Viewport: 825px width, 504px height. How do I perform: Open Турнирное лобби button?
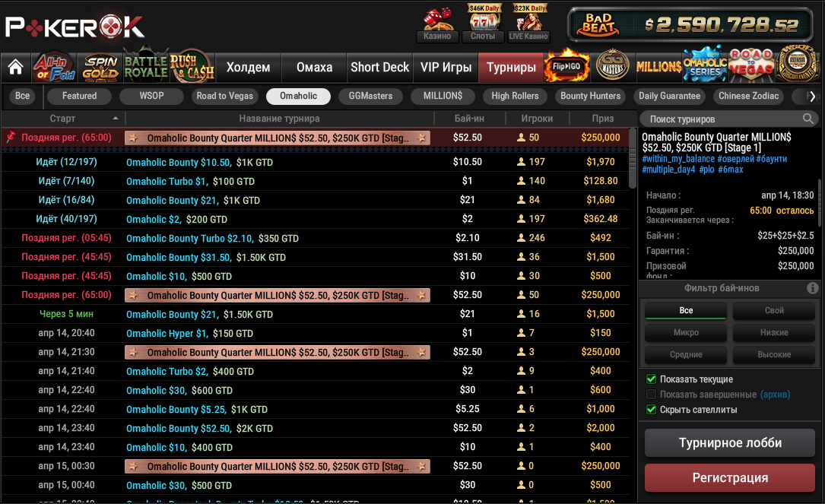point(730,442)
